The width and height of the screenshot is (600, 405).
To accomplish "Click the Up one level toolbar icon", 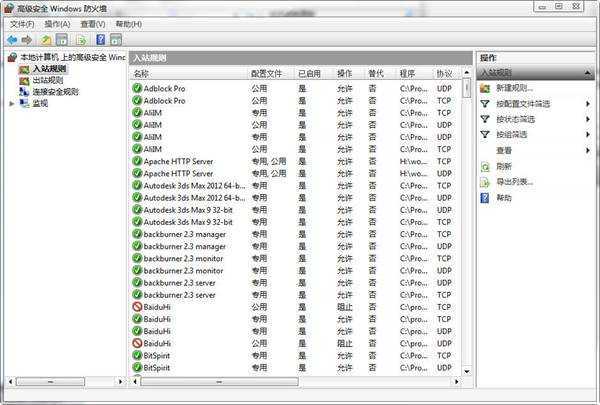I will point(46,40).
